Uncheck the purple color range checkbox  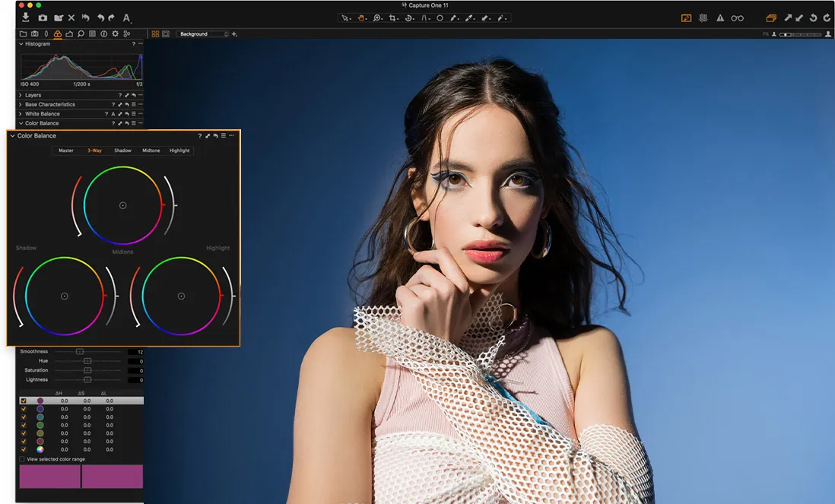coord(24,401)
